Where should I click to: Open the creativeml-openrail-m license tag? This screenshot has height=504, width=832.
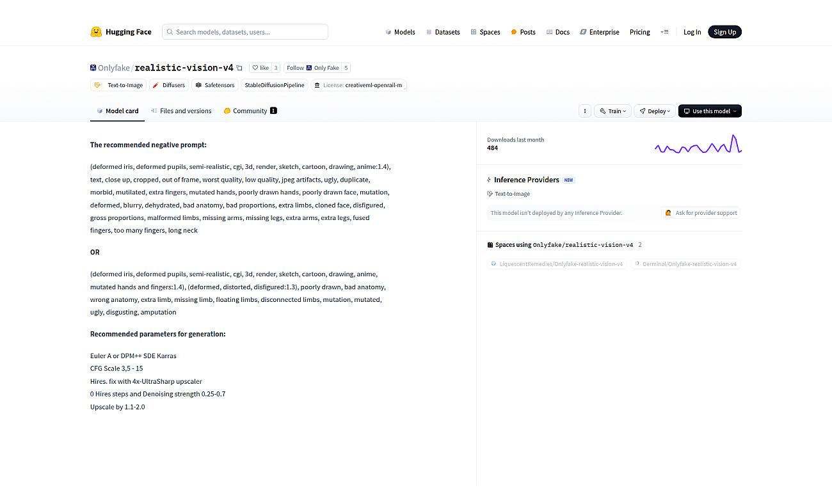[358, 85]
